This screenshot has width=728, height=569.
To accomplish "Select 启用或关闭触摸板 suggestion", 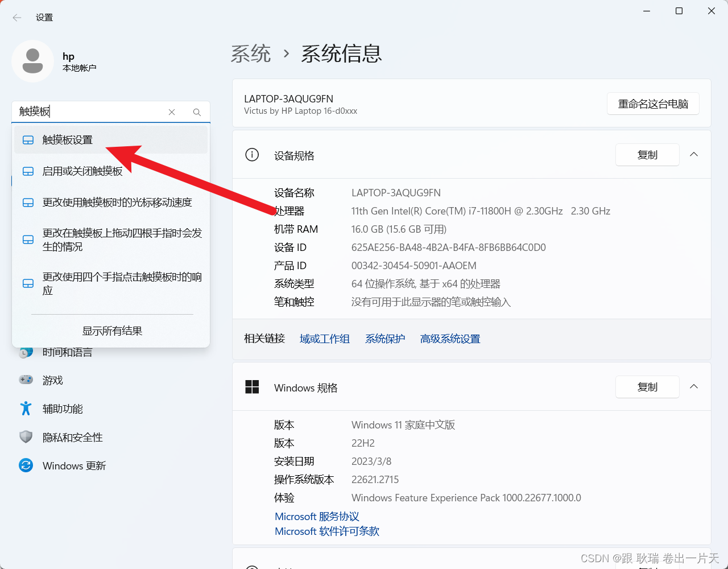I will click(x=111, y=171).
